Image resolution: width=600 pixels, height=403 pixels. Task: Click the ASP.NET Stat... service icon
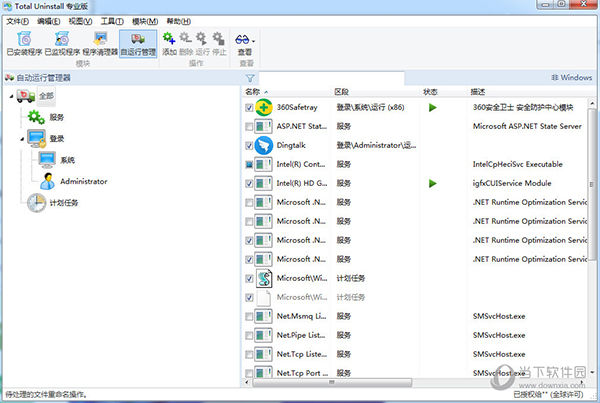[264, 126]
